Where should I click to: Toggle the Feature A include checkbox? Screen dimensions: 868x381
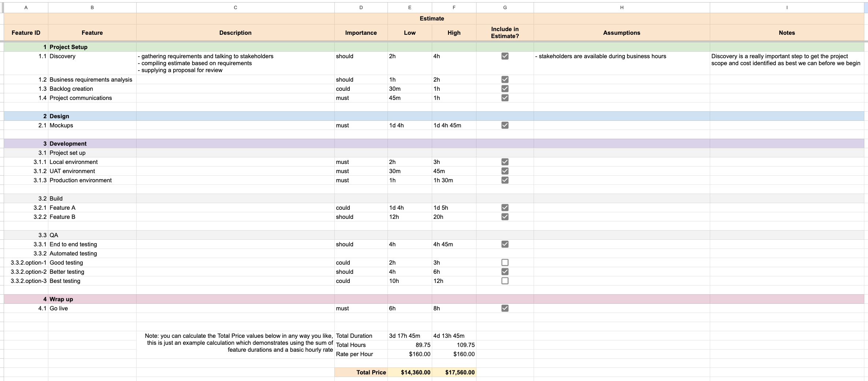[505, 208]
